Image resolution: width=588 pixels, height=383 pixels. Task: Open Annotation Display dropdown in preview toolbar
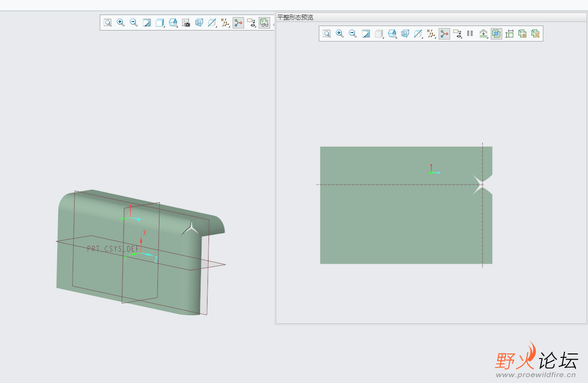(458, 34)
